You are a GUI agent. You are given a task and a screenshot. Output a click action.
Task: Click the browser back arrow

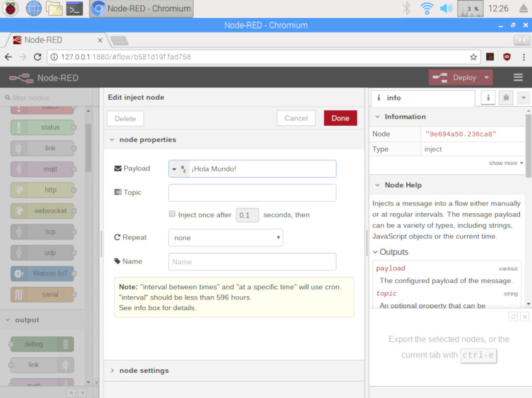pyautogui.click(x=9, y=57)
